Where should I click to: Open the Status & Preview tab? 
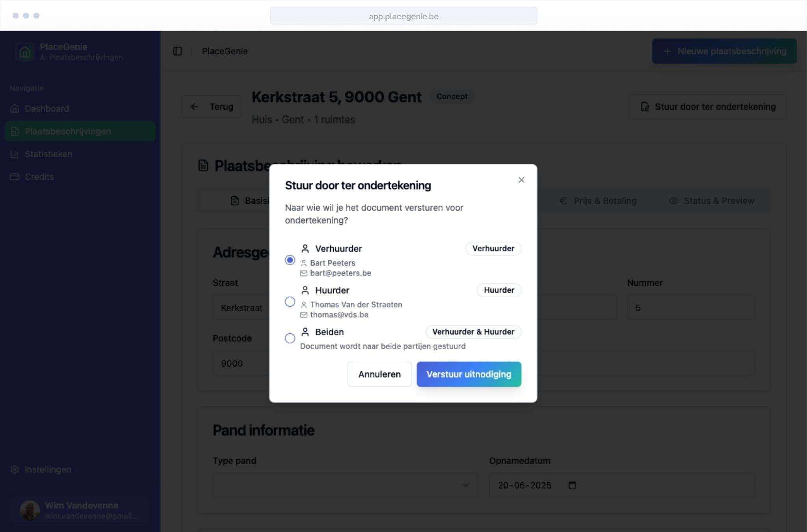coord(711,201)
